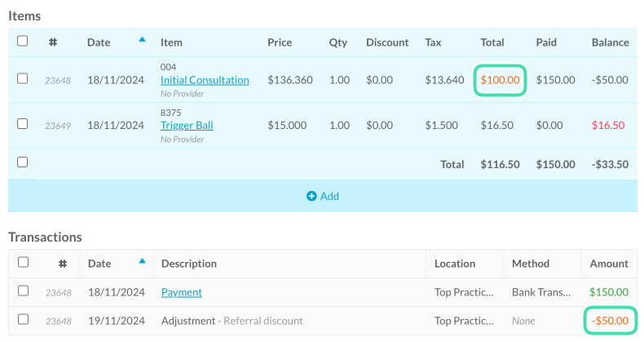This screenshot has height=342, width=644.
Task: Toggle the select-all checkbox in Items header
Action: (23, 41)
